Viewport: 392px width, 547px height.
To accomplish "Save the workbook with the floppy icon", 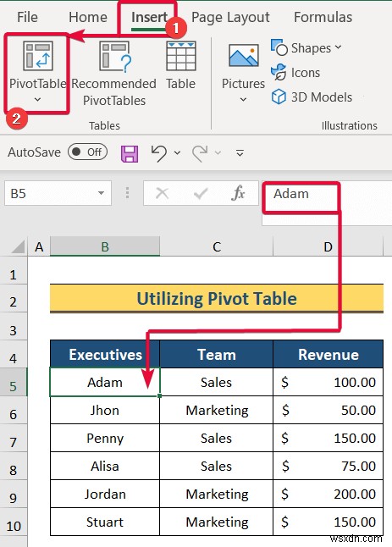I will click(x=130, y=153).
